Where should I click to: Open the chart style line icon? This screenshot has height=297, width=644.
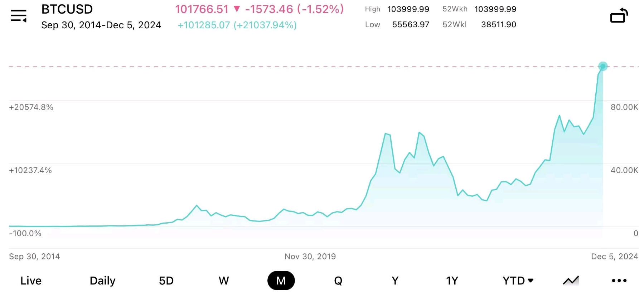coord(571,281)
